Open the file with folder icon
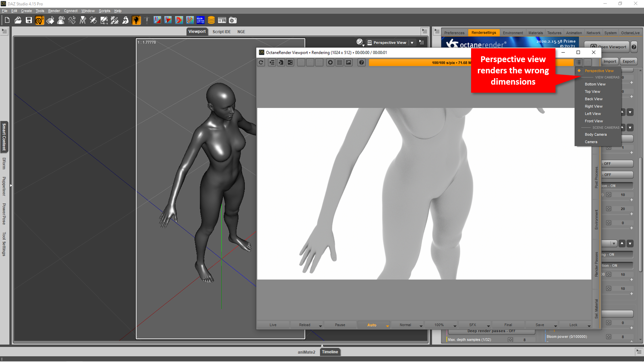The height and width of the screenshot is (362, 644). point(18,20)
